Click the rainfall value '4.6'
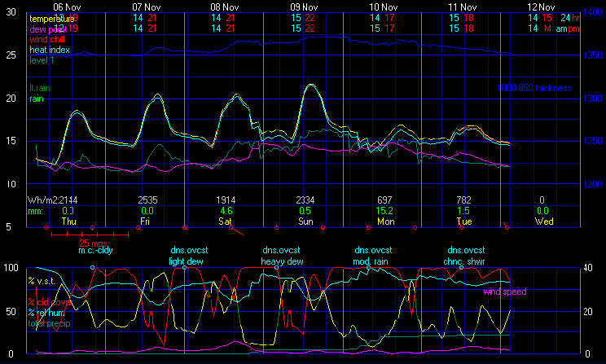This screenshot has height=364, width=606. (x=226, y=211)
